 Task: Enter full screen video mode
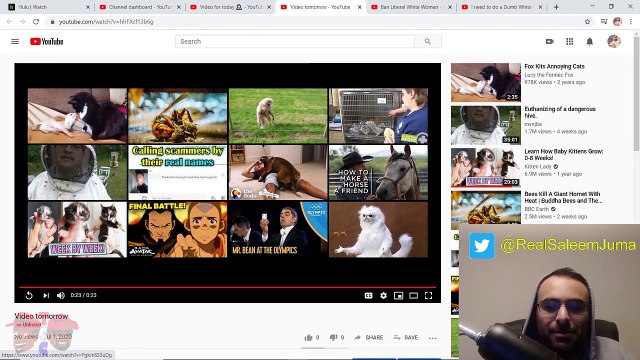(x=428, y=295)
